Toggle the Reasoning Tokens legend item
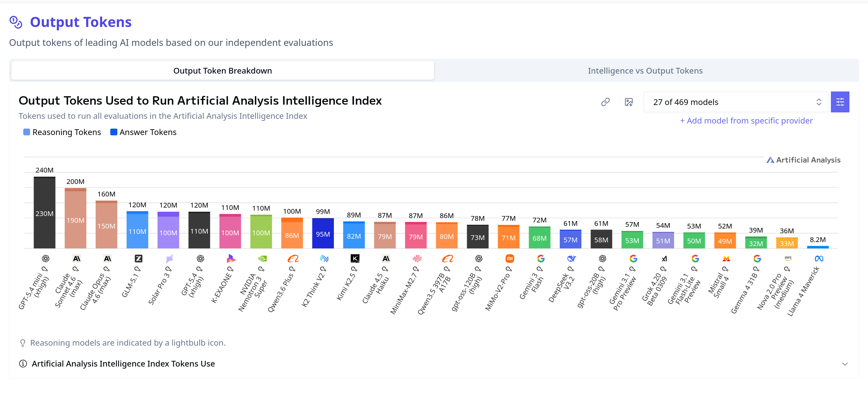868x402 pixels. pyautogui.click(x=62, y=132)
